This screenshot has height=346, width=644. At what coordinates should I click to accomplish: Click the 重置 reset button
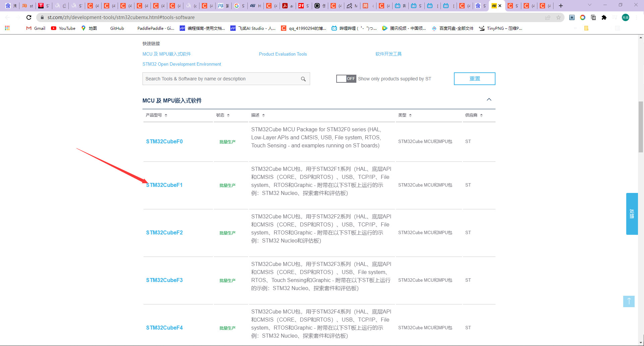pos(475,79)
